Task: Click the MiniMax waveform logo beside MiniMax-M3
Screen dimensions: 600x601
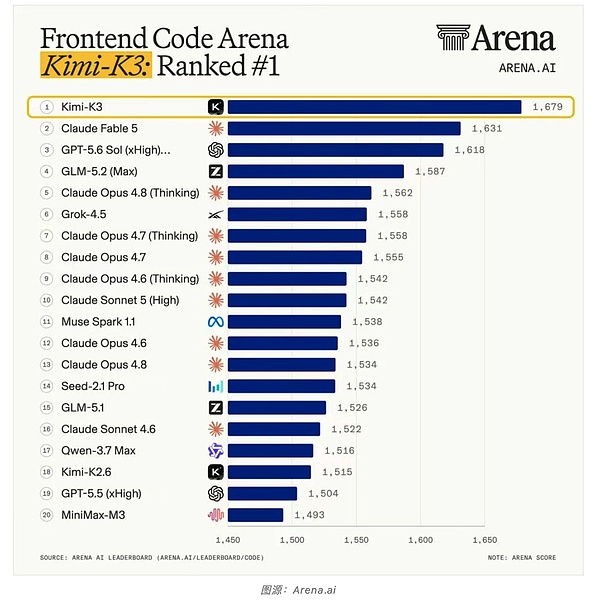Action: pyautogui.click(x=215, y=515)
